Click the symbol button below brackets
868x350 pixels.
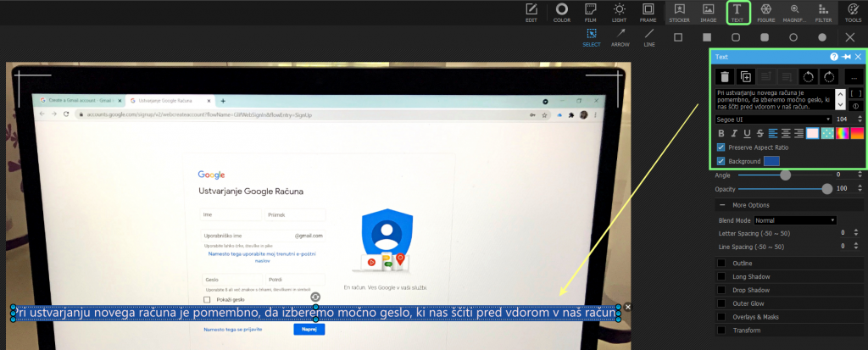coord(856,106)
